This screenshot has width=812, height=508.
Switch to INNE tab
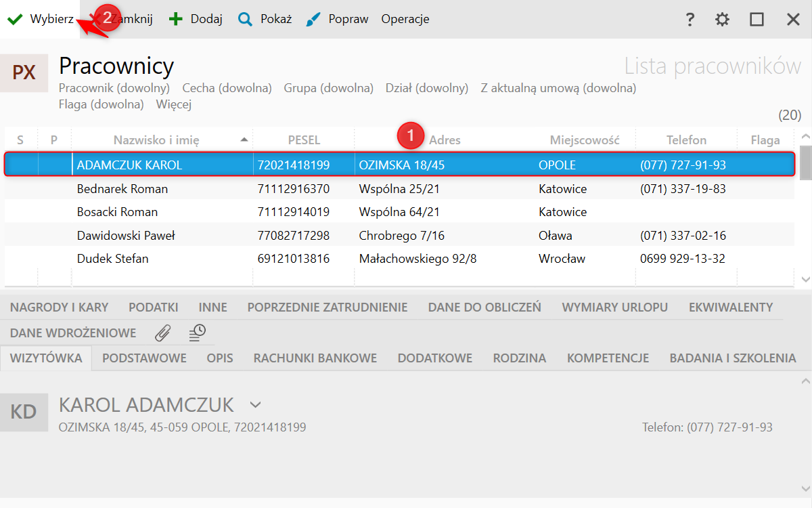point(213,307)
